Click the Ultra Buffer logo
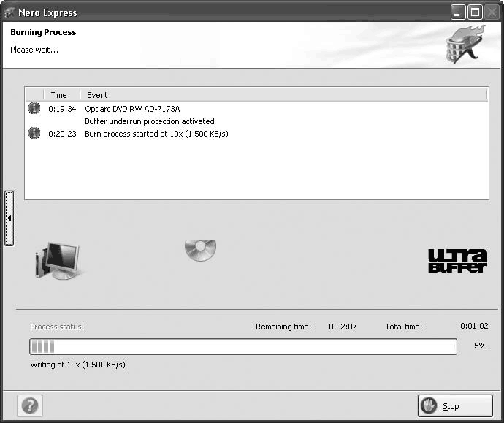This screenshot has height=423, width=504. (457, 261)
